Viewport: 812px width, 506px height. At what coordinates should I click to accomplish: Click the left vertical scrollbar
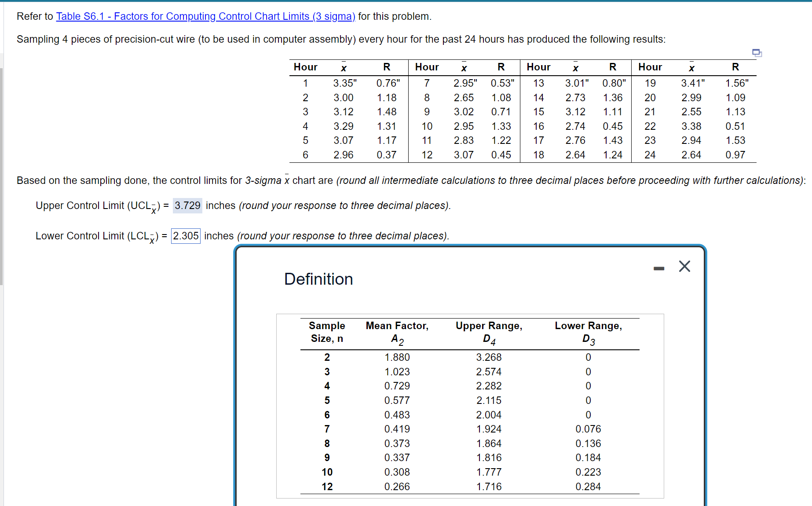2,176
